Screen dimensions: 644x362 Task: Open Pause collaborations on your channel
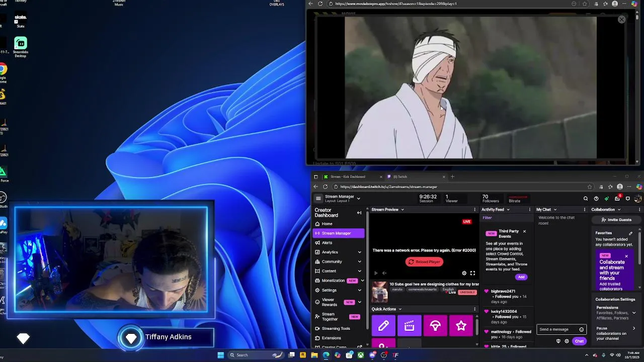pos(616,333)
